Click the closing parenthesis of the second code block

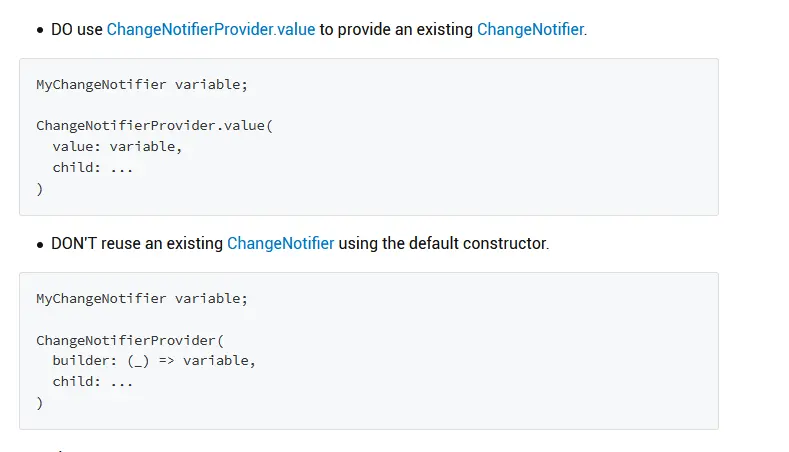40,403
